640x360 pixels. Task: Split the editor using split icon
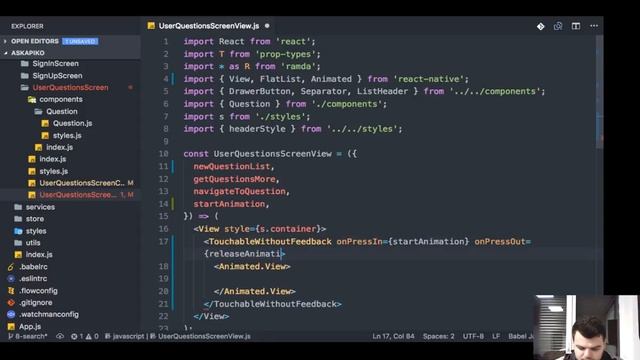(576, 26)
